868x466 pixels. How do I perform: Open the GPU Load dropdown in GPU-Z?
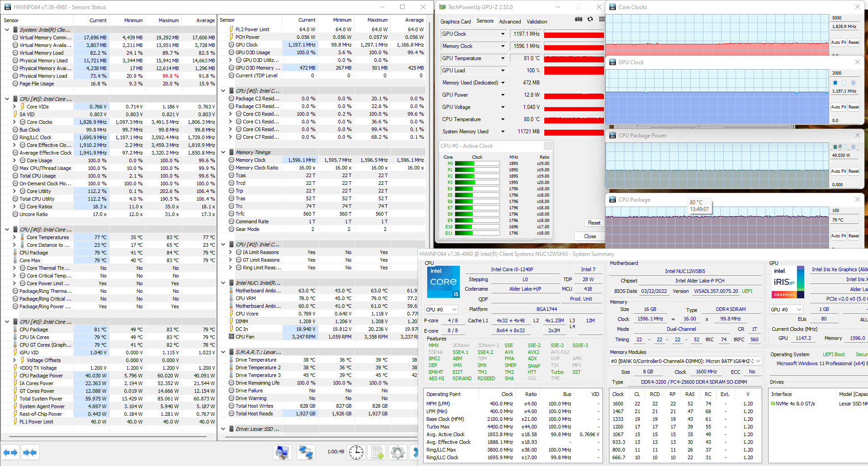[503, 71]
